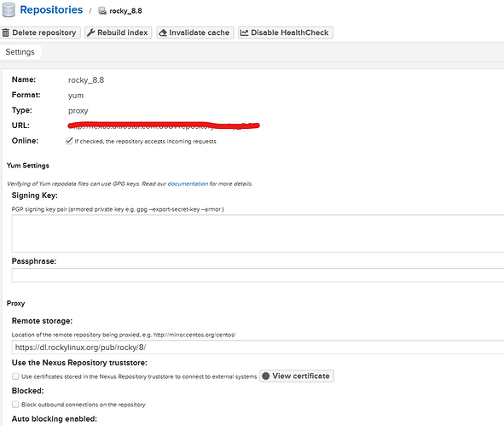Click the wrench icon on Rebuild index
This screenshot has width=504, height=426.
(x=91, y=32)
